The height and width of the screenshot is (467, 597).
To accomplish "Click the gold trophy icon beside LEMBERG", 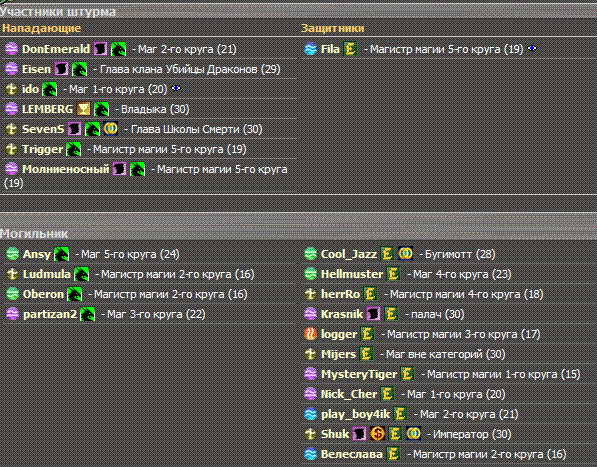I will [x=83, y=109].
